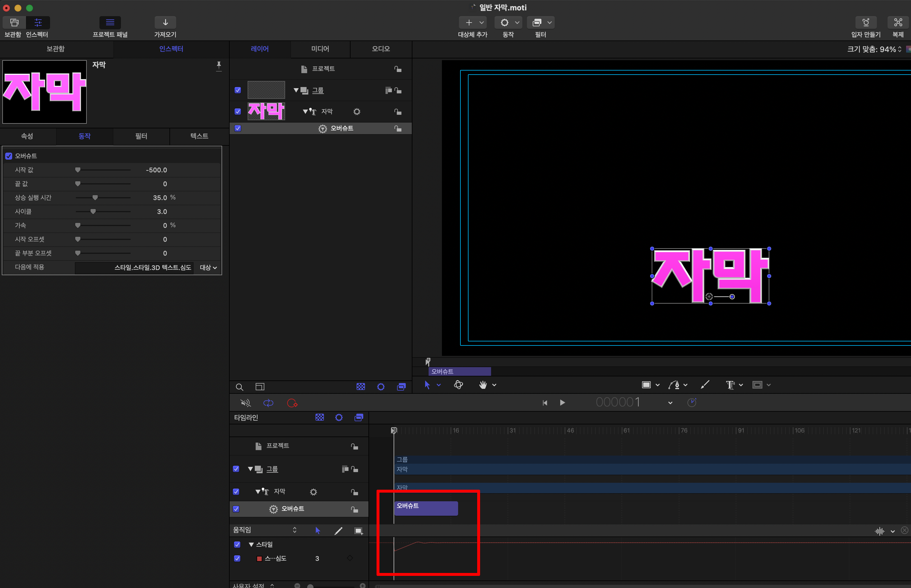Select the hand pan tool
Image resolution: width=911 pixels, height=588 pixels.
click(x=483, y=385)
